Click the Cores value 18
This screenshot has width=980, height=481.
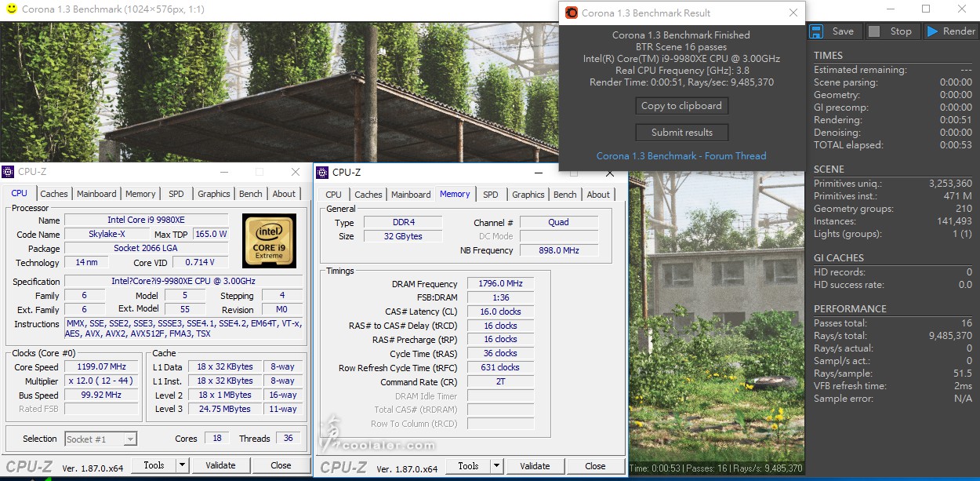pyautogui.click(x=216, y=439)
